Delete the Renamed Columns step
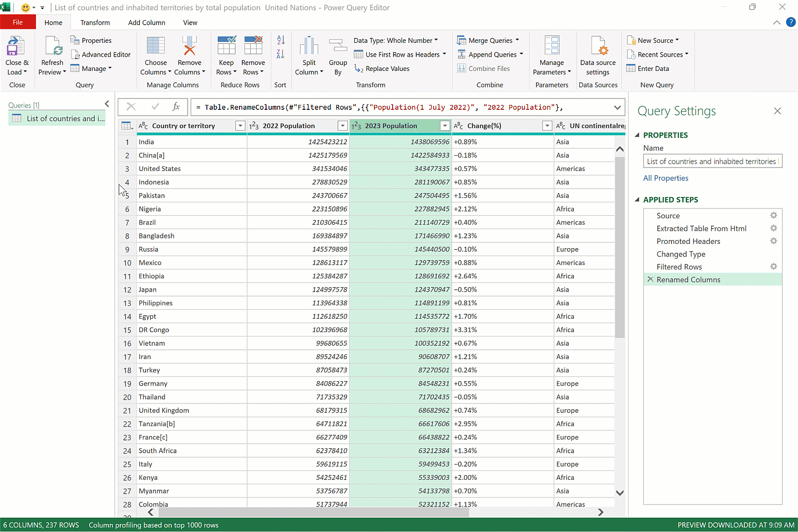The width and height of the screenshot is (798, 532). 650,279
